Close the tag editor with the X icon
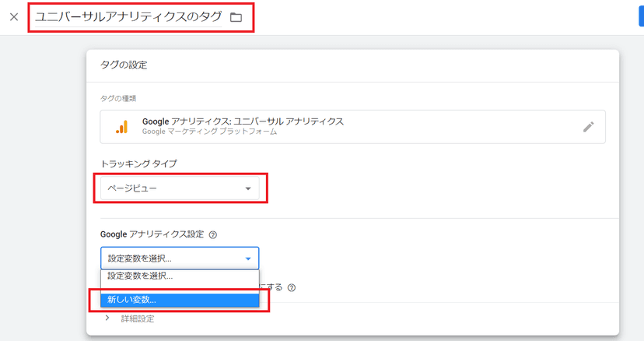The height and width of the screenshot is (341, 644). 14,17
